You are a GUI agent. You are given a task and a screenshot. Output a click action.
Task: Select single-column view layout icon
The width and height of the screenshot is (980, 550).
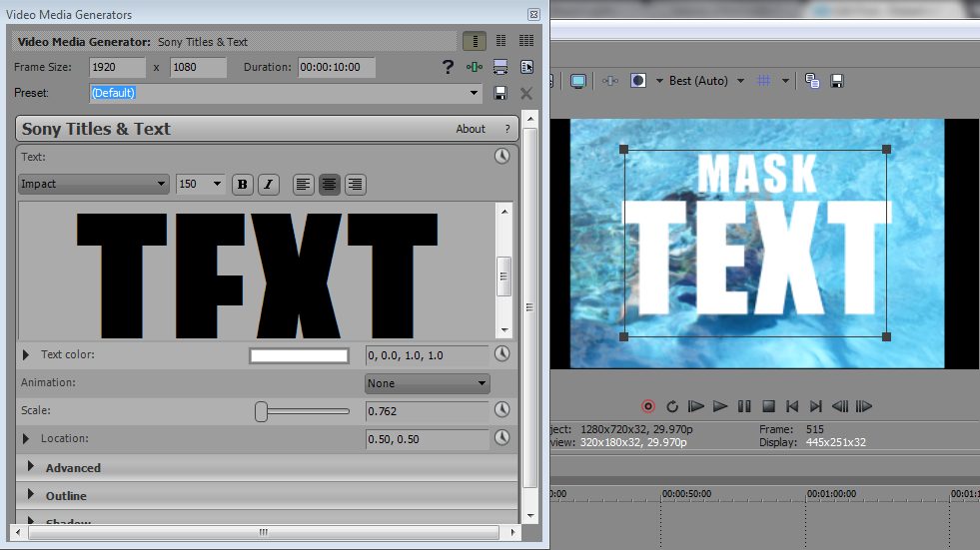(x=475, y=41)
